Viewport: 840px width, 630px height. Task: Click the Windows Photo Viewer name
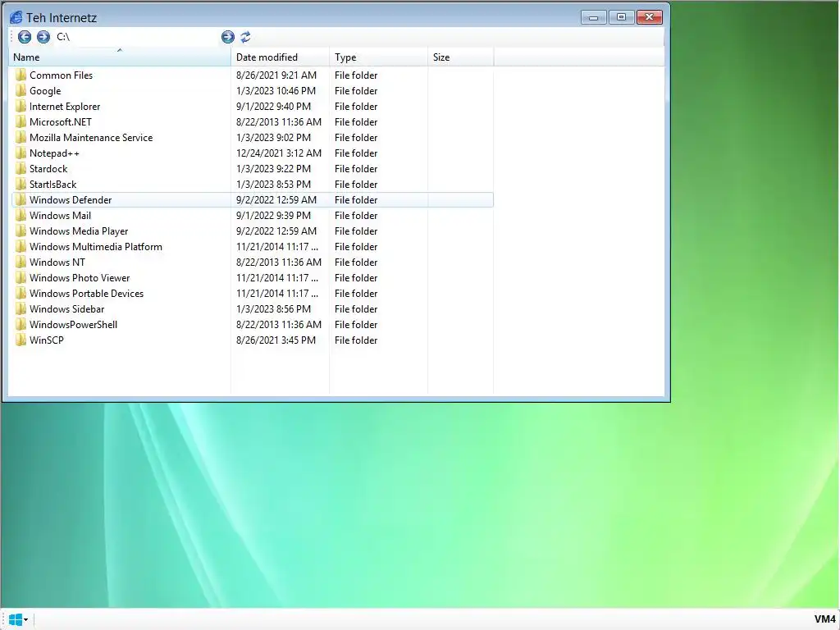(x=80, y=277)
